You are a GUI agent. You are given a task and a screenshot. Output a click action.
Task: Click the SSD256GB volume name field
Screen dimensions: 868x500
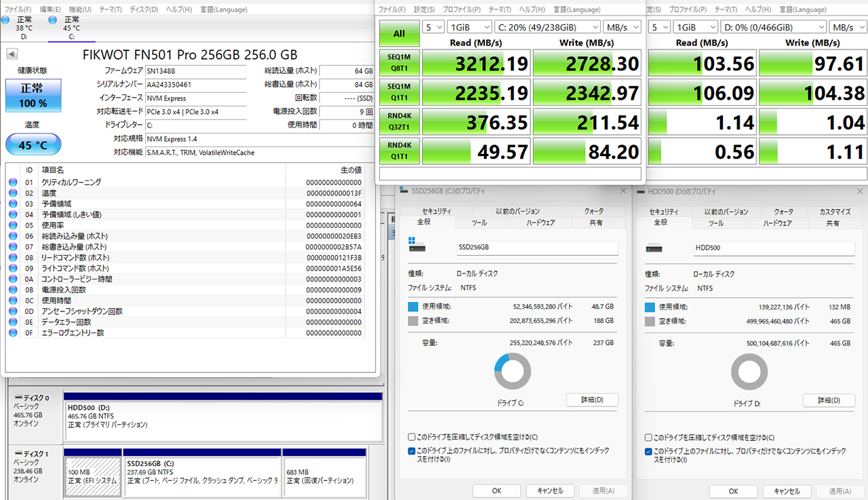(536, 248)
